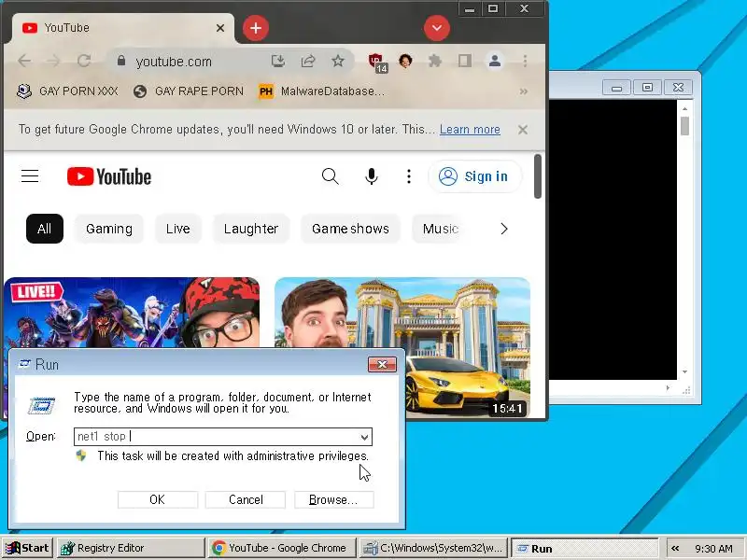Open the Extensions puzzle piece menu
The image size is (747, 560).
(x=434, y=61)
